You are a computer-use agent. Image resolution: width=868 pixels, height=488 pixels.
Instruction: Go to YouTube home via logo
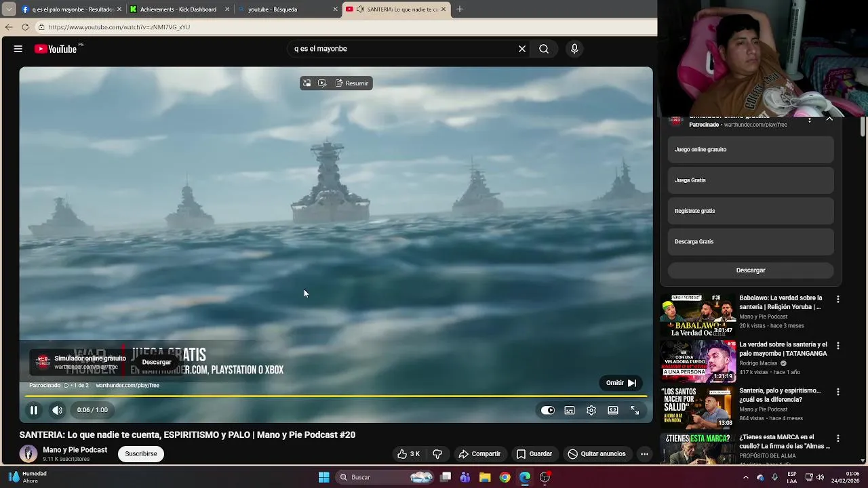click(x=56, y=49)
